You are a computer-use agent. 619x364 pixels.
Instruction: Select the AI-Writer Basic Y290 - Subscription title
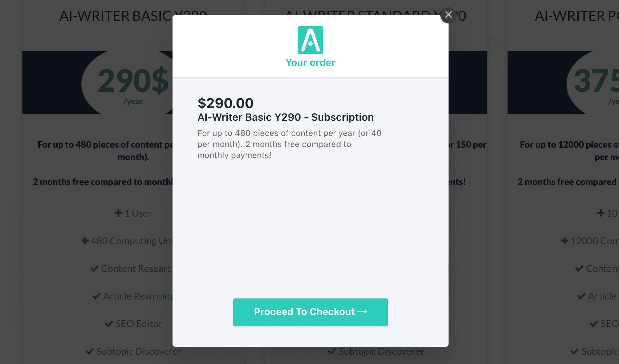pos(285,117)
